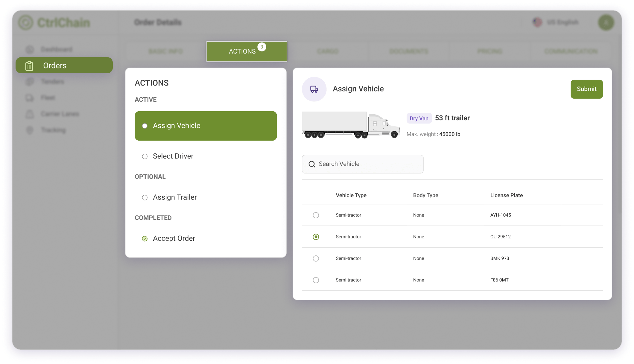Click the Orders clipboard icon in sidebar
The image size is (634, 364).
[29, 66]
